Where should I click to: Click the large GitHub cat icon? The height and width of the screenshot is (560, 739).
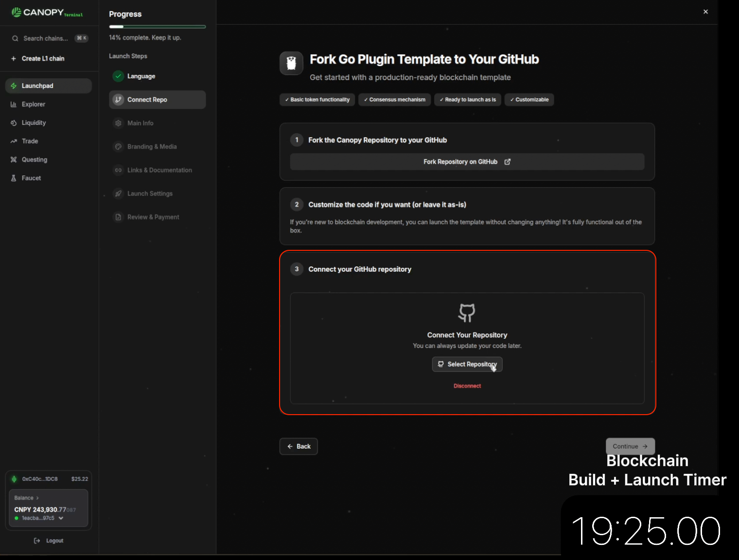click(467, 313)
